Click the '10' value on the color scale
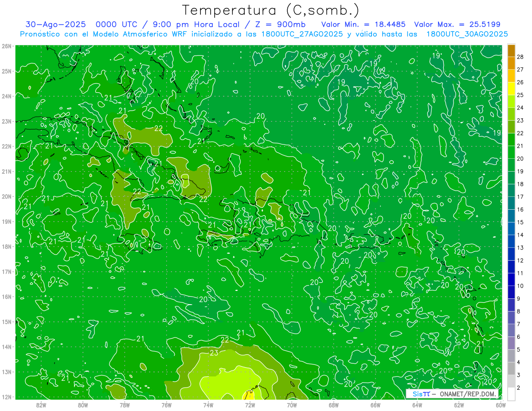 (520, 286)
